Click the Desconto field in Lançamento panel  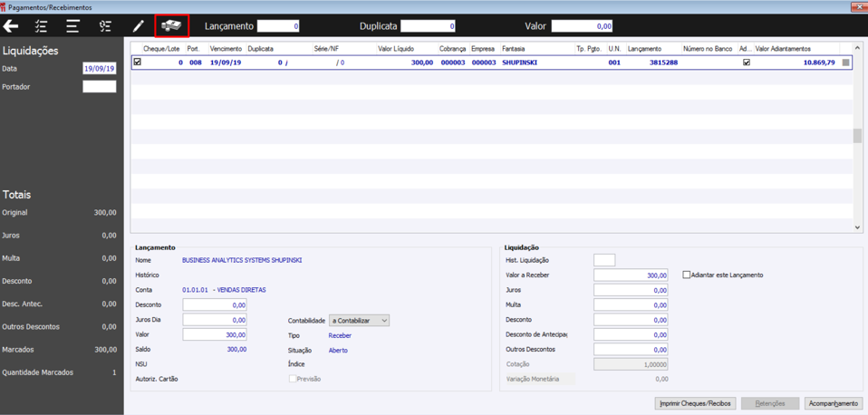pyautogui.click(x=214, y=304)
